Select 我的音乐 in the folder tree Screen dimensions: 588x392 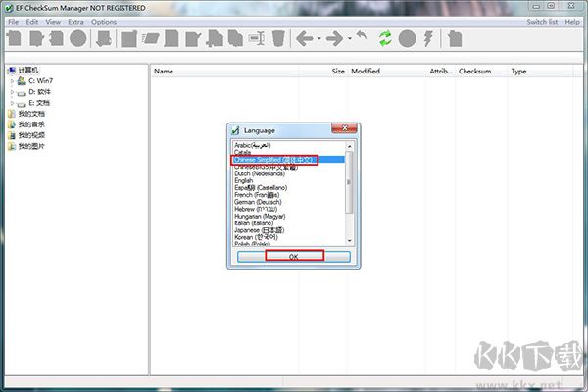pyautogui.click(x=31, y=124)
